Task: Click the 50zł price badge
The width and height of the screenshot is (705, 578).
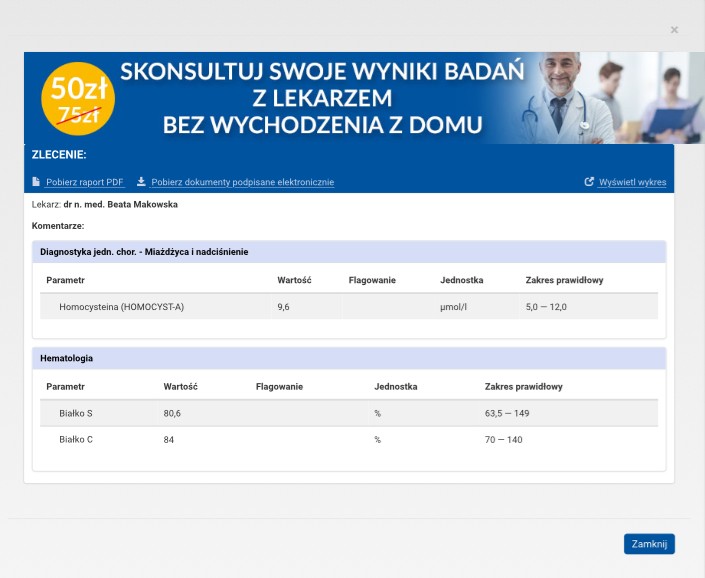Action: click(78, 99)
